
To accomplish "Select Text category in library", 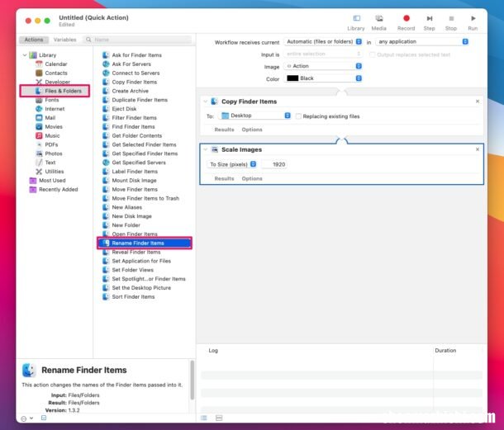I will tap(50, 163).
